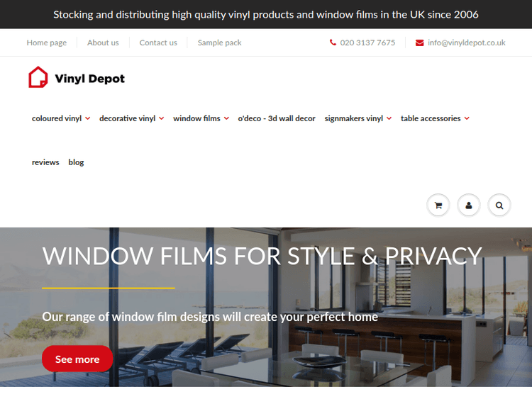Expand the signmakers vinyl menu
Viewport: 532px width, 399px height.
tap(358, 118)
